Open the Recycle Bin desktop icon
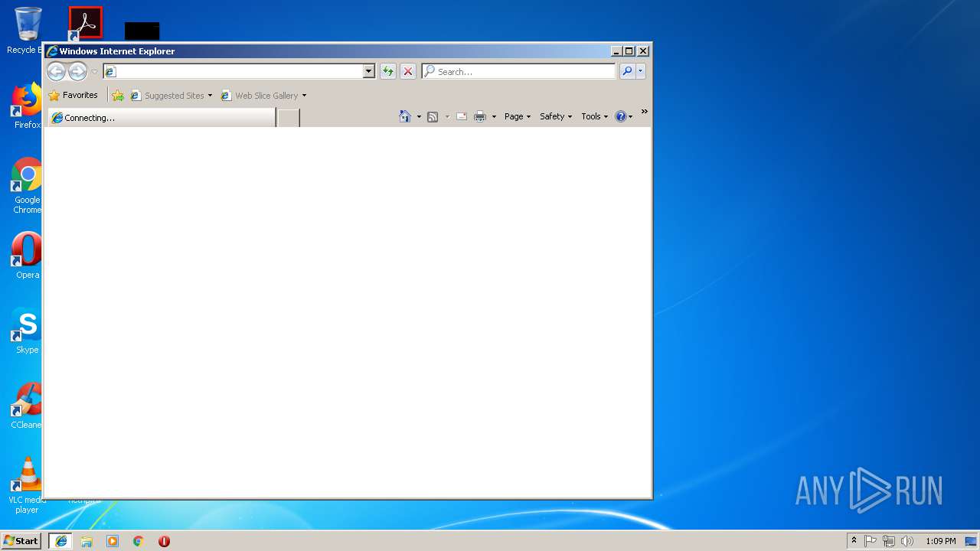The width and height of the screenshot is (980, 551). tap(26, 31)
